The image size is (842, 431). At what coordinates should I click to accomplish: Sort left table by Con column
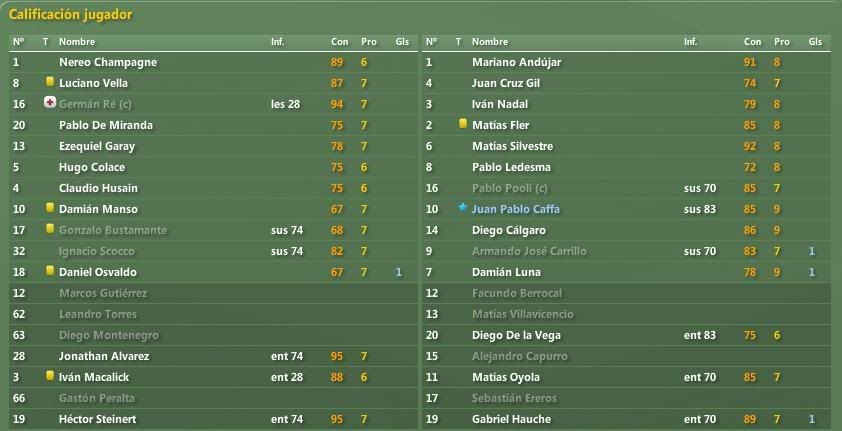[x=339, y=42]
